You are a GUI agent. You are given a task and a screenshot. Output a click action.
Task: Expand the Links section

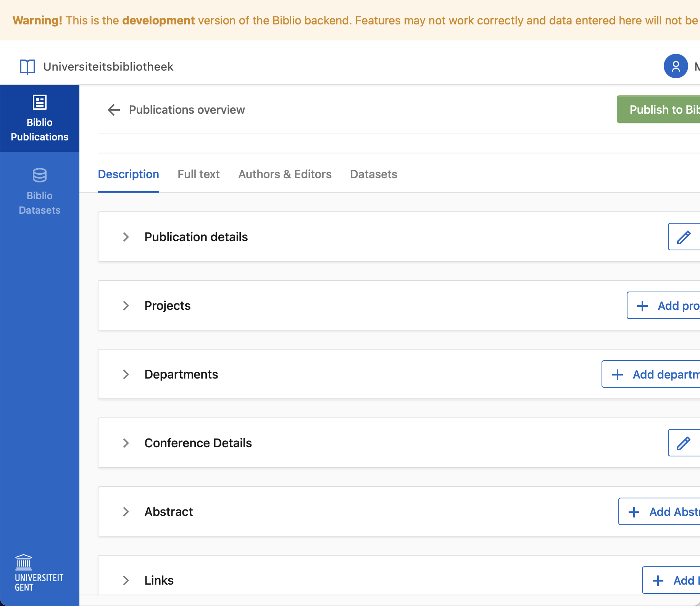[x=126, y=580]
